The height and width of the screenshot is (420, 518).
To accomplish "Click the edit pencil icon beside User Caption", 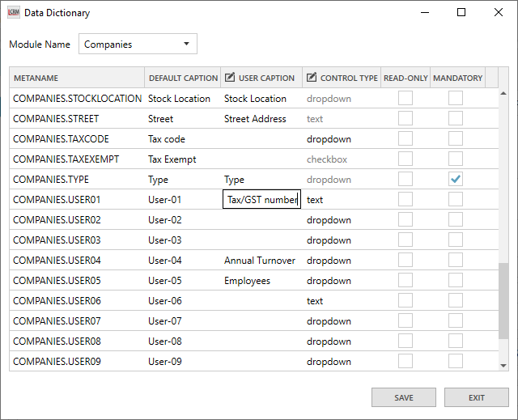I will click(x=230, y=78).
